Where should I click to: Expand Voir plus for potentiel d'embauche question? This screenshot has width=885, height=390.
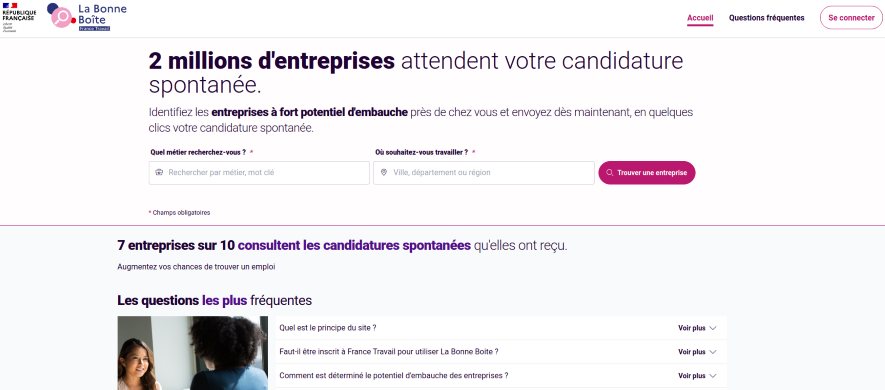pyautogui.click(x=697, y=375)
